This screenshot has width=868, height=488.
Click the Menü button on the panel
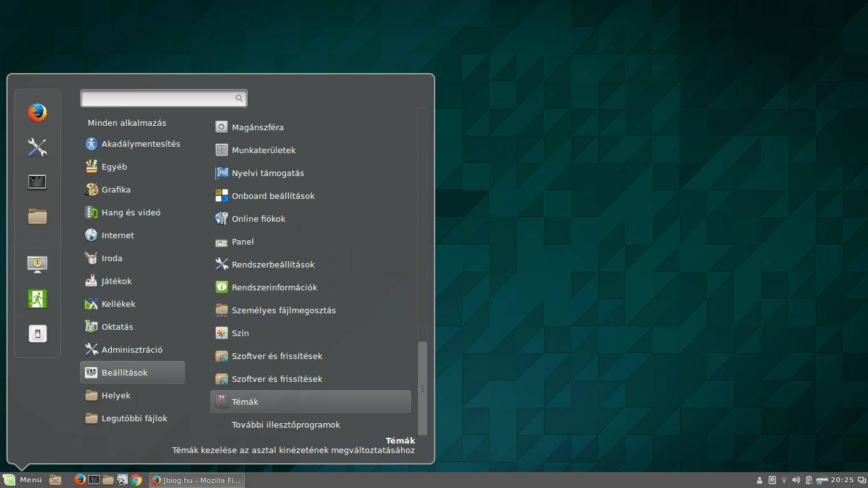pos(23,480)
